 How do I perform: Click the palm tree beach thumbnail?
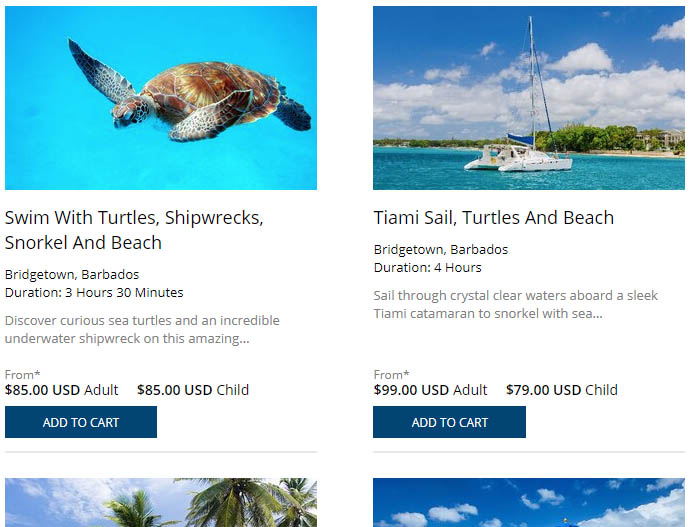(161, 503)
